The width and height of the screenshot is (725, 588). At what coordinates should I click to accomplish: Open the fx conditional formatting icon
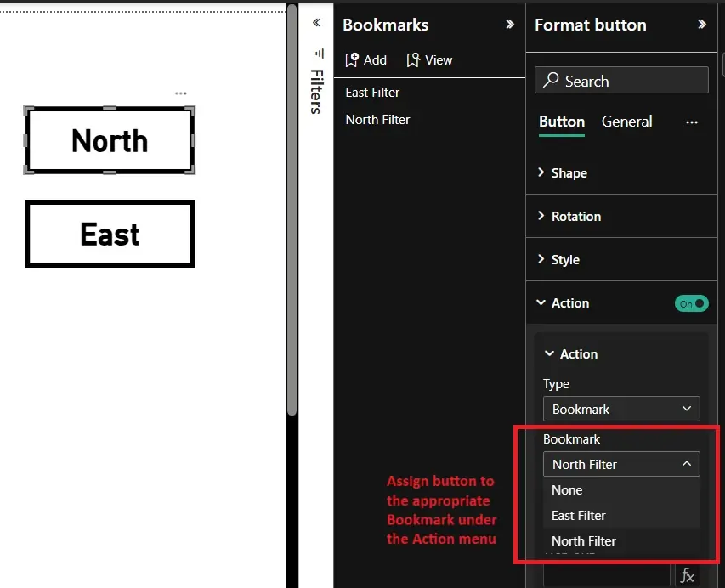point(687,575)
